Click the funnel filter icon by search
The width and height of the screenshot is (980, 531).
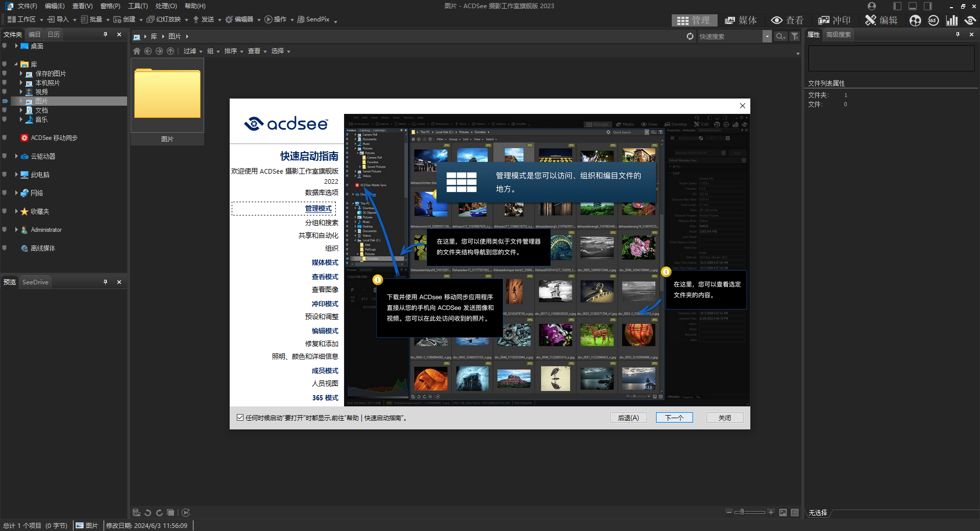point(795,36)
